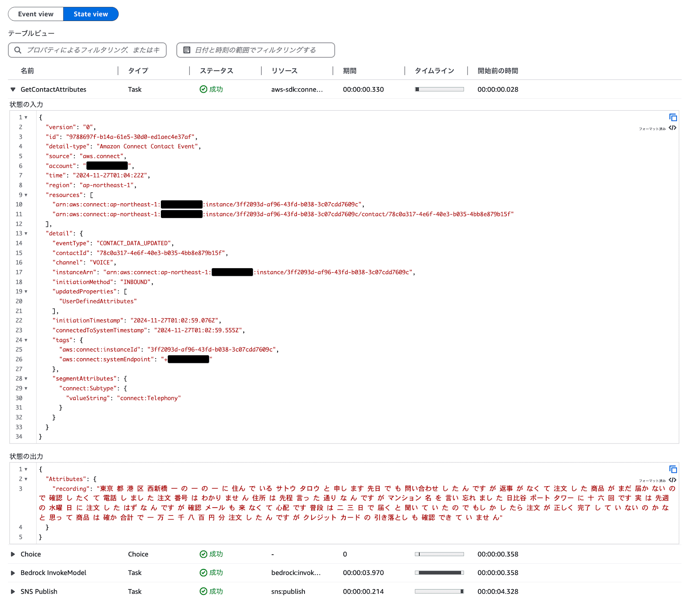Select the SNS Publish state name
The width and height of the screenshot is (689, 616).
39,592
